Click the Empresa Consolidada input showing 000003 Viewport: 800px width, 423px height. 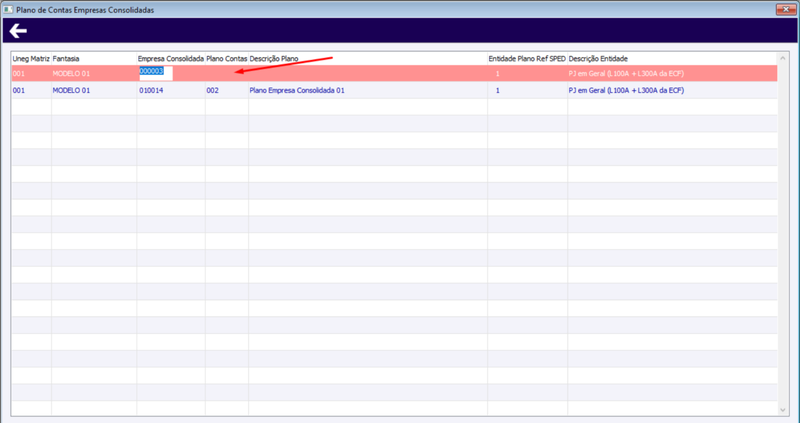(156, 73)
